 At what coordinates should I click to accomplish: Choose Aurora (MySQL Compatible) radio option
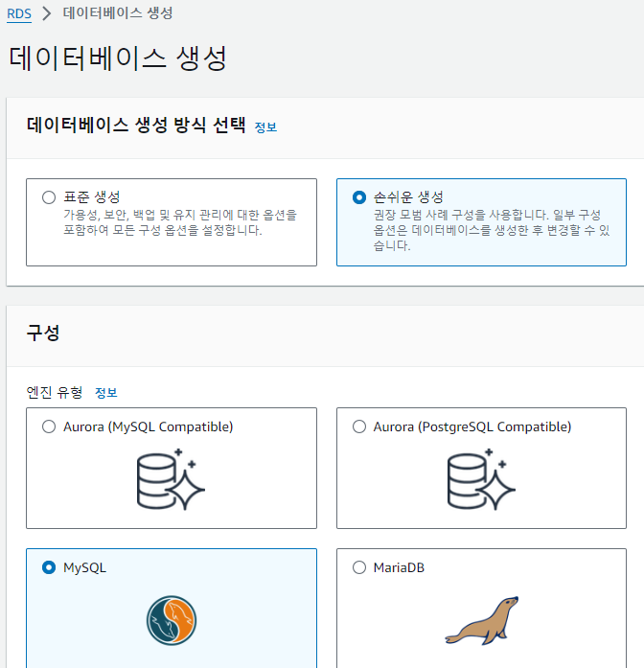coord(49,426)
